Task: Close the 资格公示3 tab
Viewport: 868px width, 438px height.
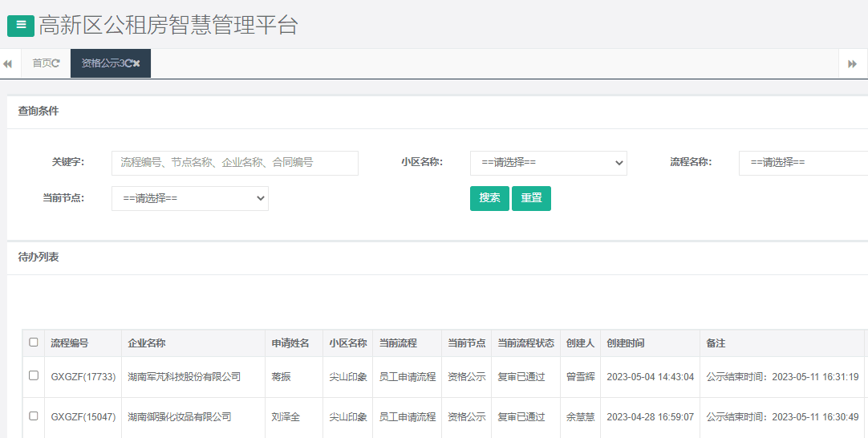Action: [x=137, y=63]
